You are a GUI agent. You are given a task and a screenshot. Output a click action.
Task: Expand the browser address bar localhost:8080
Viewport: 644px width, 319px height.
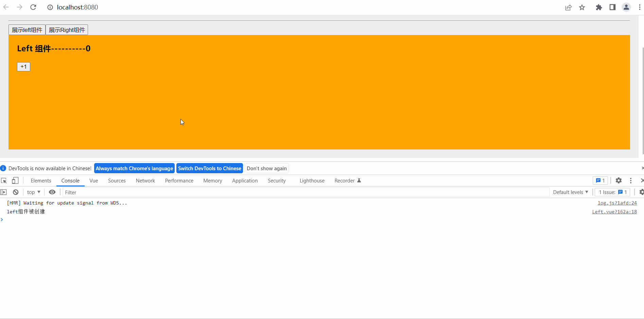click(77, 7)
